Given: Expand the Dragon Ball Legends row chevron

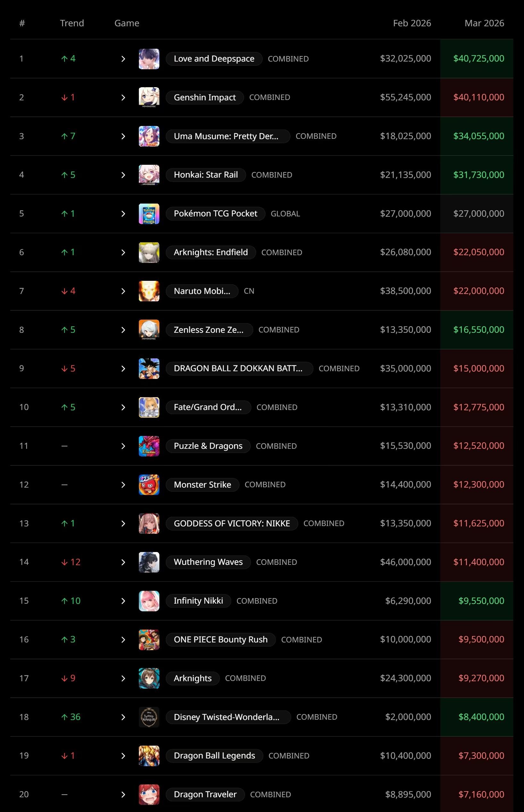Looking at the screenshot, I should click(123, 756).
